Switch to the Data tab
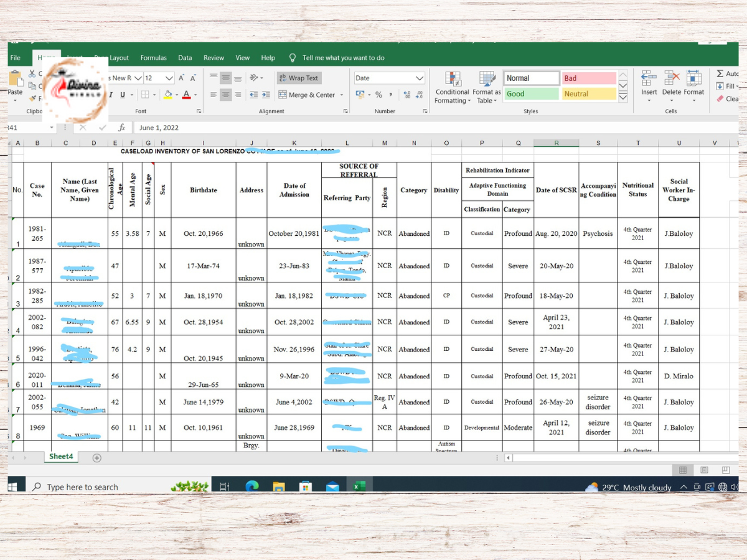This screenshot has height=560, width=747. tap(185, 58)
